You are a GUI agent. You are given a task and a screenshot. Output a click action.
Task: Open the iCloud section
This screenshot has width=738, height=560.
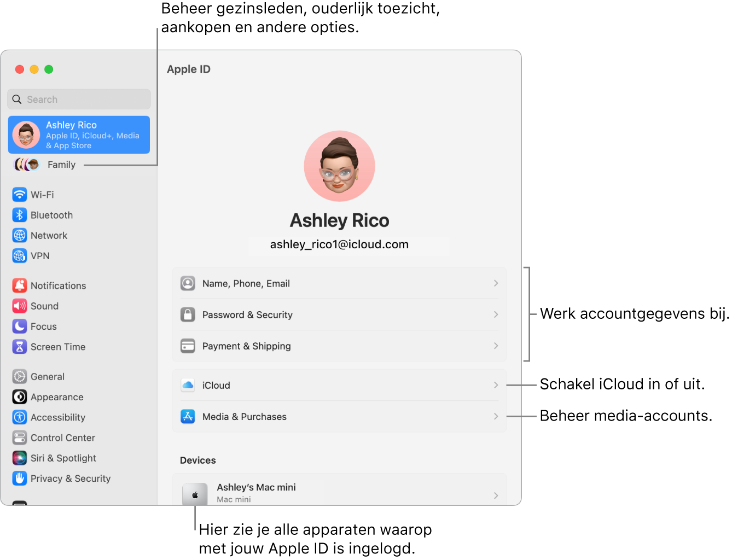tap(339, 385)
